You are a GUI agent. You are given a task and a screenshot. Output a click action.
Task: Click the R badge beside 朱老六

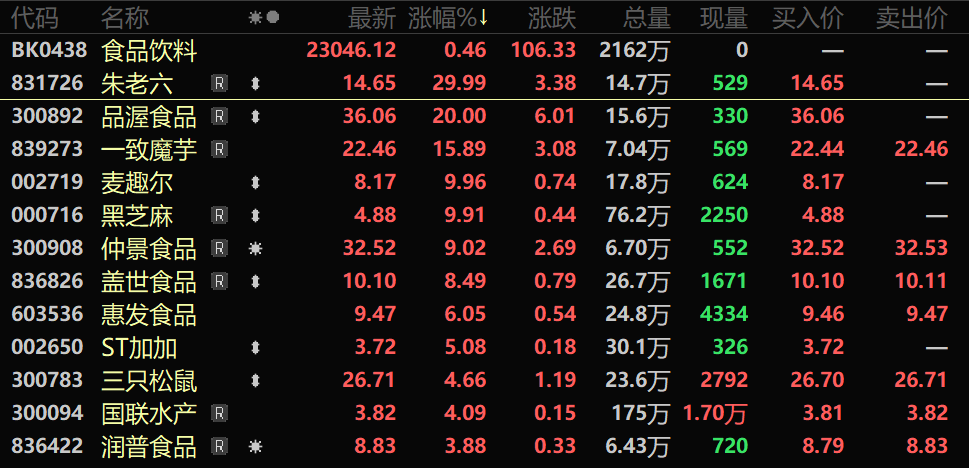pyautogui.click(x=219, y=83)
